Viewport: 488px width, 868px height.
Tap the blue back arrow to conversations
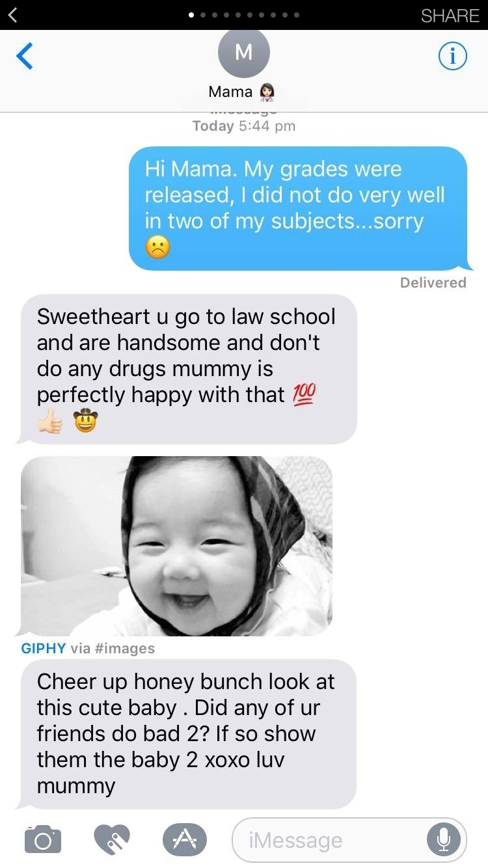[x=24, y=57]
